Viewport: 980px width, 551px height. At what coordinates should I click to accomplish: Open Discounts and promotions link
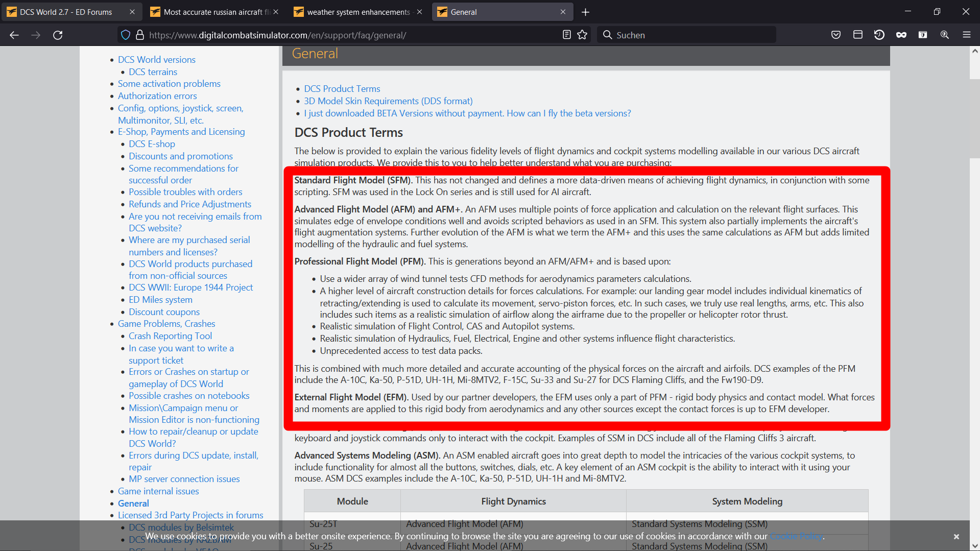click(x=181, y=156)
